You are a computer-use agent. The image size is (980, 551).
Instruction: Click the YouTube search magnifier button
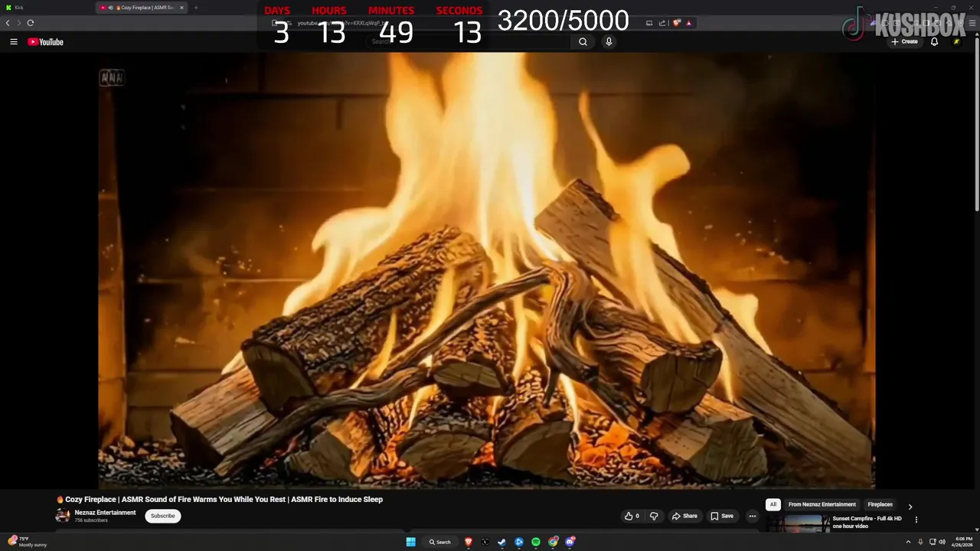coord(583,42)
